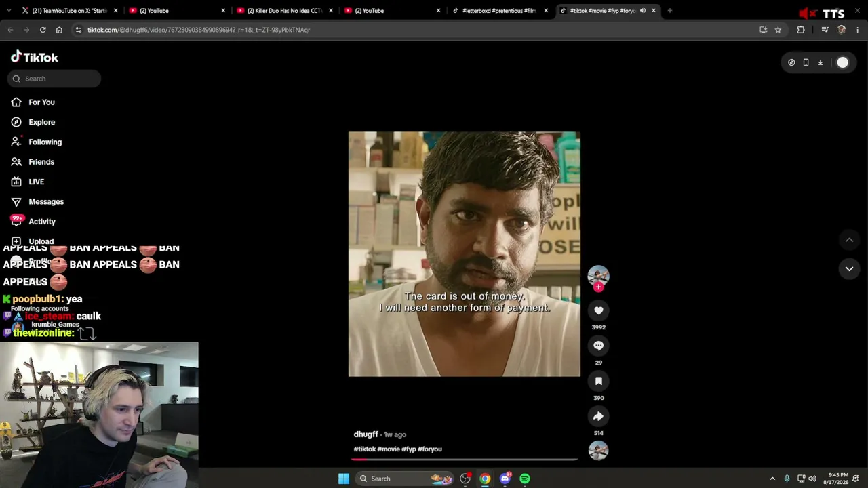Follow the creator with the red plus
Viewport: 868px width, 488px height.
(598, 287)
